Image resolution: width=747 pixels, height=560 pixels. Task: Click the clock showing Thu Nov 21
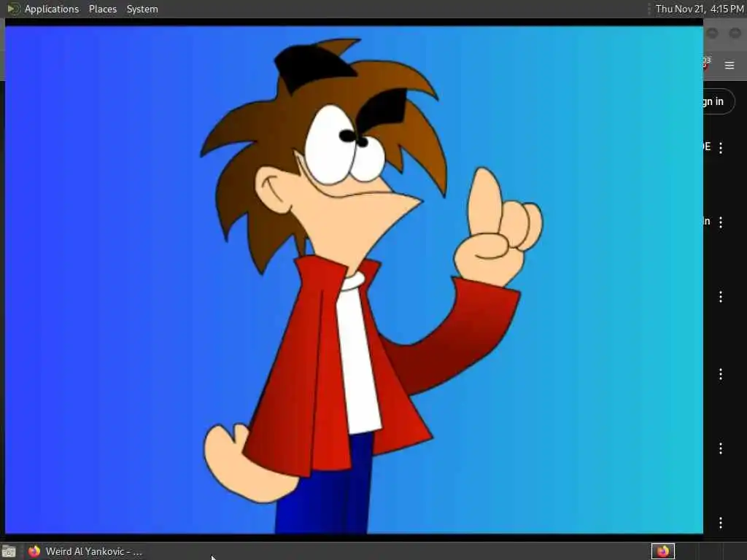click(700, 9)
